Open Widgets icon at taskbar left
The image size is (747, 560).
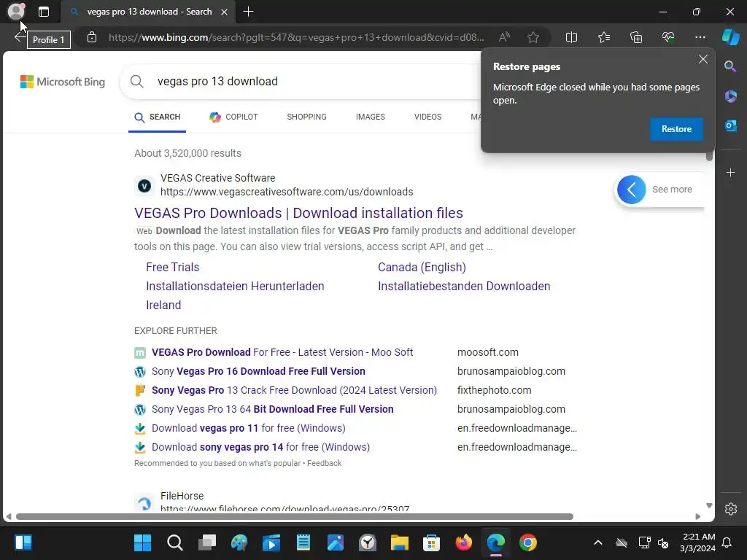(x=23, y=542)
